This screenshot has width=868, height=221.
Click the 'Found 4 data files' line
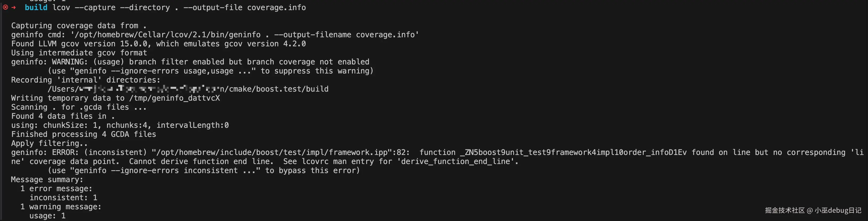63,116
